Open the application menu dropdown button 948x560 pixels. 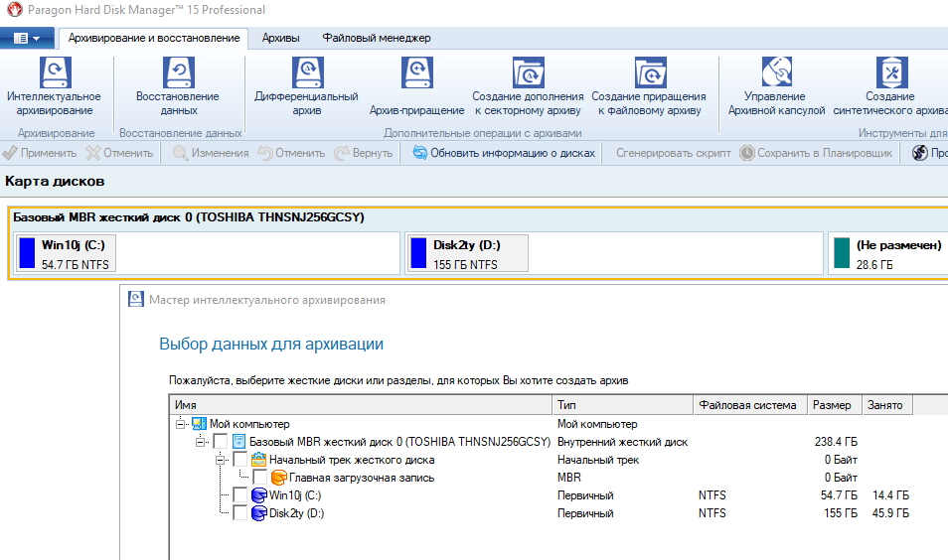(x=27, y=38)
